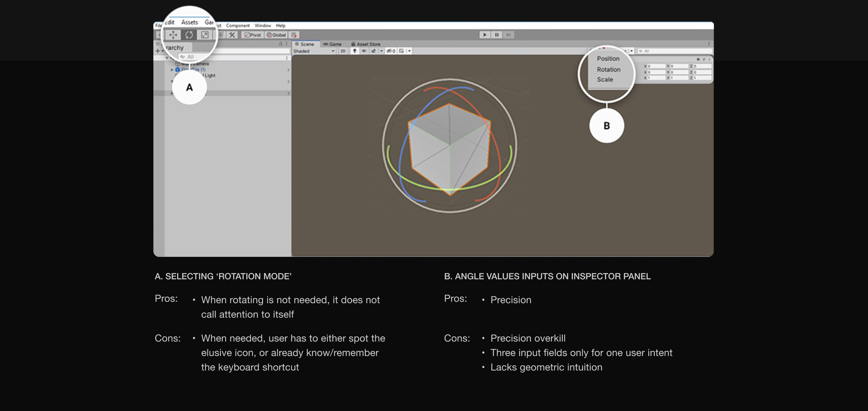Open Hierarchy panel three-dot options
Viewport: 868px width, 411px height.
286,44
